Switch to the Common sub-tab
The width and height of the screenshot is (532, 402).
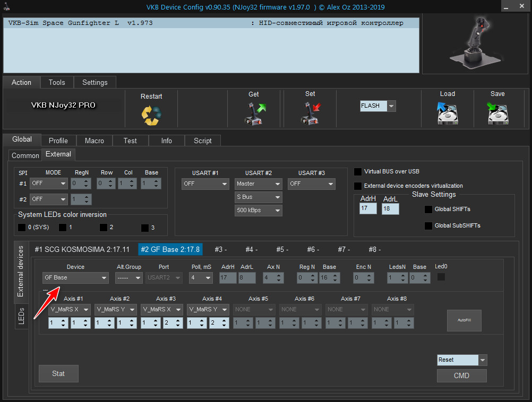point(25,155)
